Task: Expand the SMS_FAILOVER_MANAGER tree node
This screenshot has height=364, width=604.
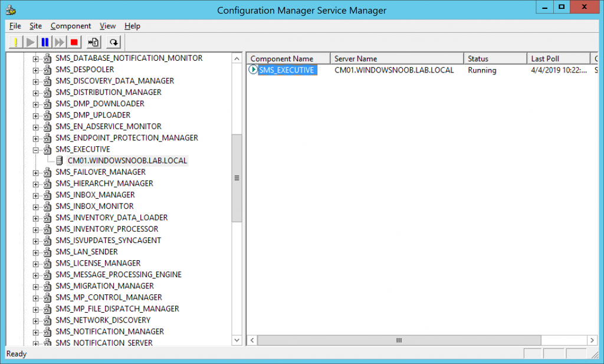Action: [37, 172]
